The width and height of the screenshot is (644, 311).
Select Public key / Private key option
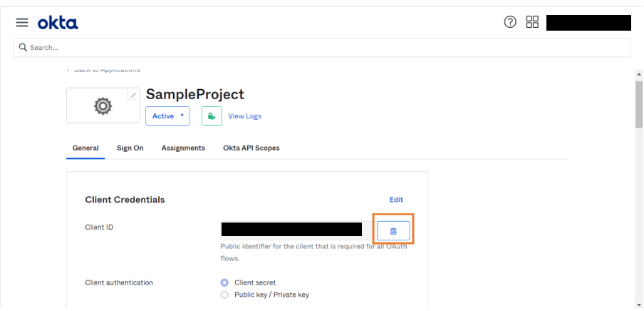[225, 295]
